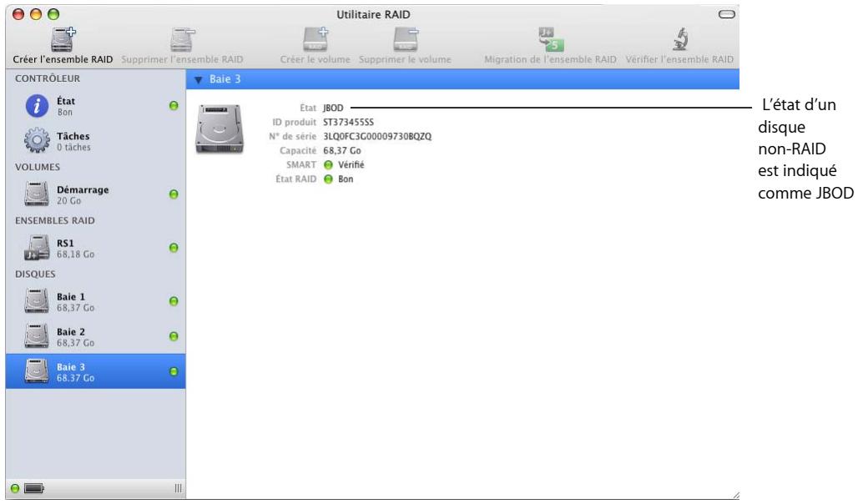Click product ID ST373455SS
The height and width of the screenshot is (504, 858).
coord(349,122)
